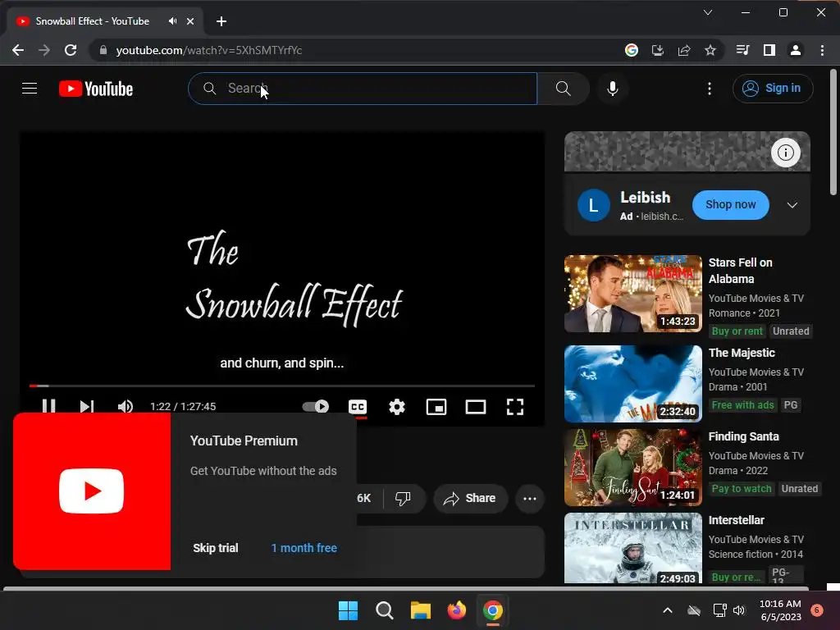Open Interstellar movie thumbnail

pyautogui.click(x=632, y=547)
